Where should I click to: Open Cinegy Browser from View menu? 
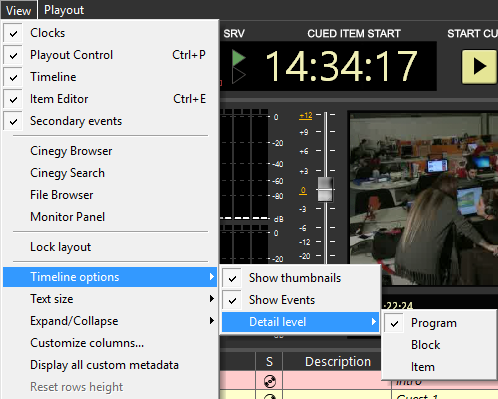pyautogui.click(x=110, y=151)
